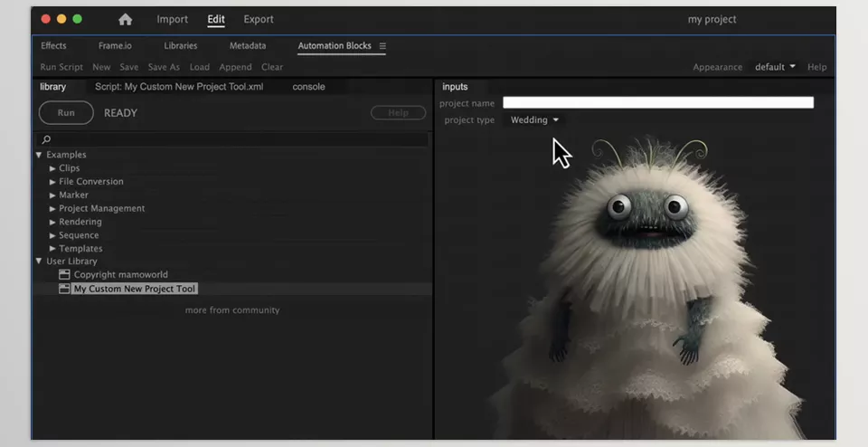The image size is (868, 447).
Task: Click Save As in the toolbar
Action: tap(164, 67)
